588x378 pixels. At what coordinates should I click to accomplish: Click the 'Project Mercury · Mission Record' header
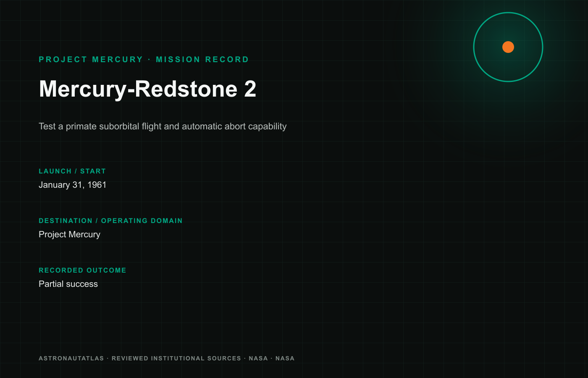[x=144, y=60]
